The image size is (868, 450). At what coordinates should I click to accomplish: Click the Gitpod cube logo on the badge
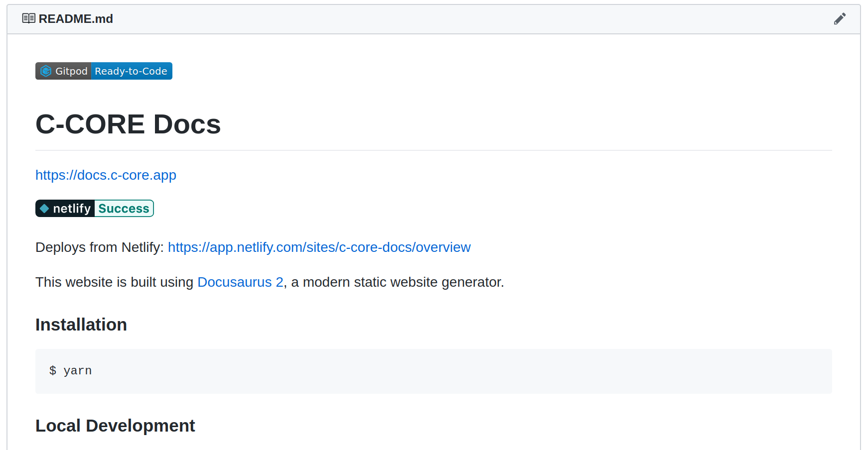pyautogui.click(x=46, y=71)
